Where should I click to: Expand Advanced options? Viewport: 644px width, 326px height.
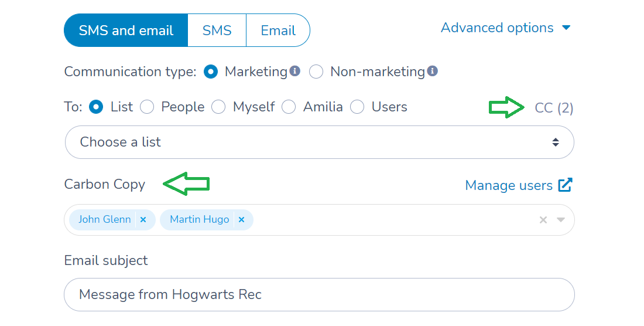coord(505,28)
